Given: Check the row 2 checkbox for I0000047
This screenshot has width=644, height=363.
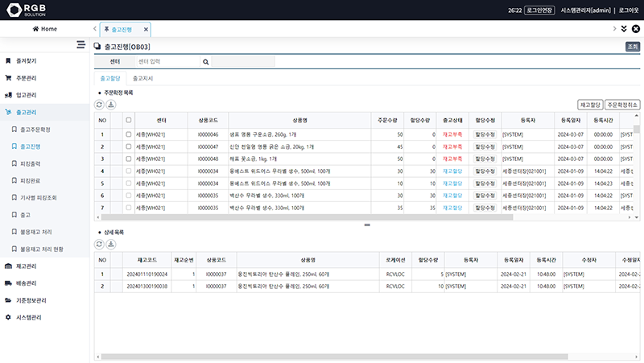Looking at the screenshot, I should [x=129, y=146].
